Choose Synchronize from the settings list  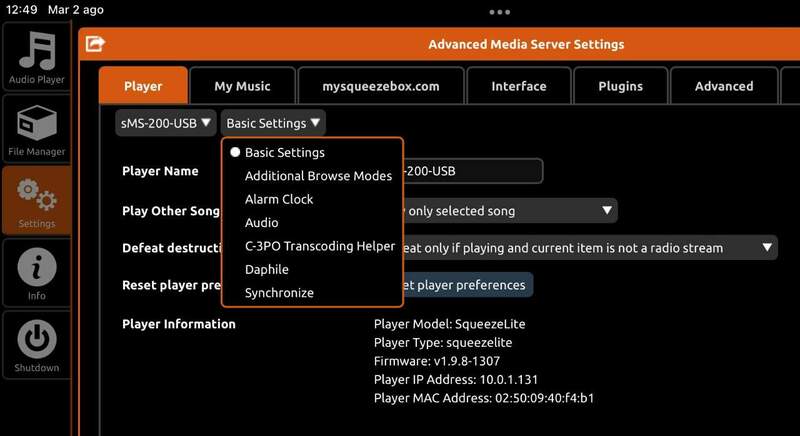(x=279, y=293)
